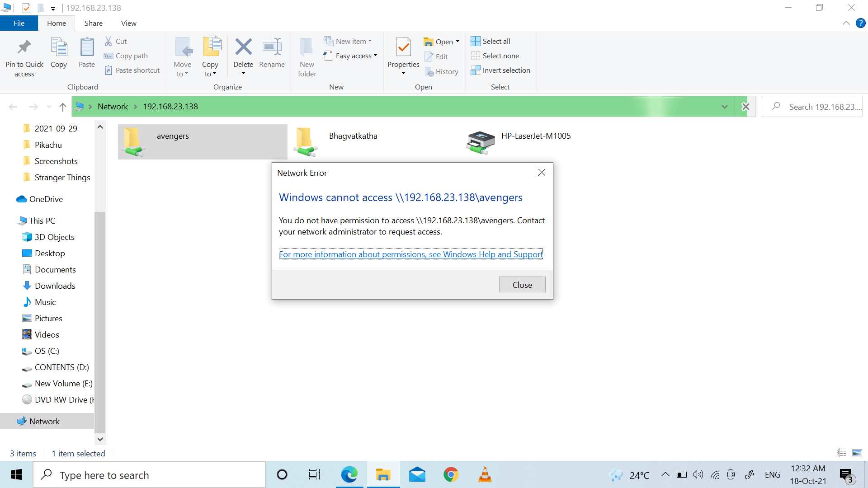Collapse the ribbon with the chevron
This screenshot has height=488, width=868.
click(x=846, y=23)
